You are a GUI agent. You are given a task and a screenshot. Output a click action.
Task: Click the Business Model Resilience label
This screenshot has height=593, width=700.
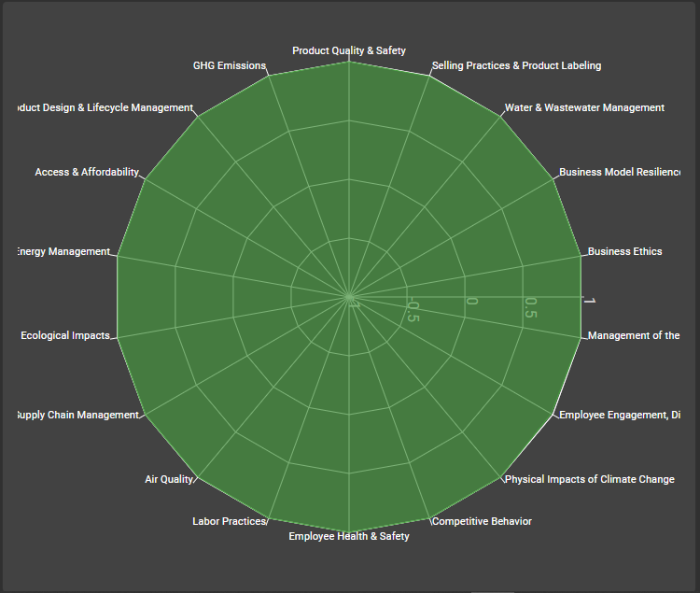620,172
